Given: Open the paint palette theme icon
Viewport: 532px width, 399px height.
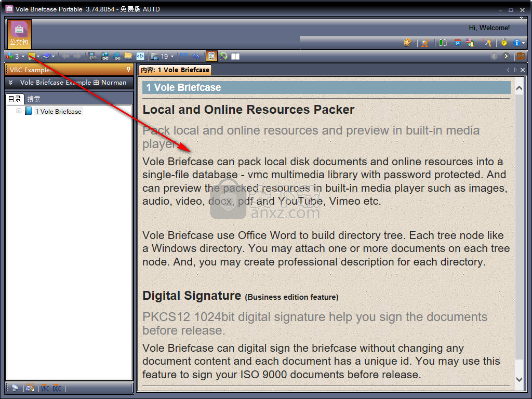Looking at the screenshot, I should pos(407,43).
